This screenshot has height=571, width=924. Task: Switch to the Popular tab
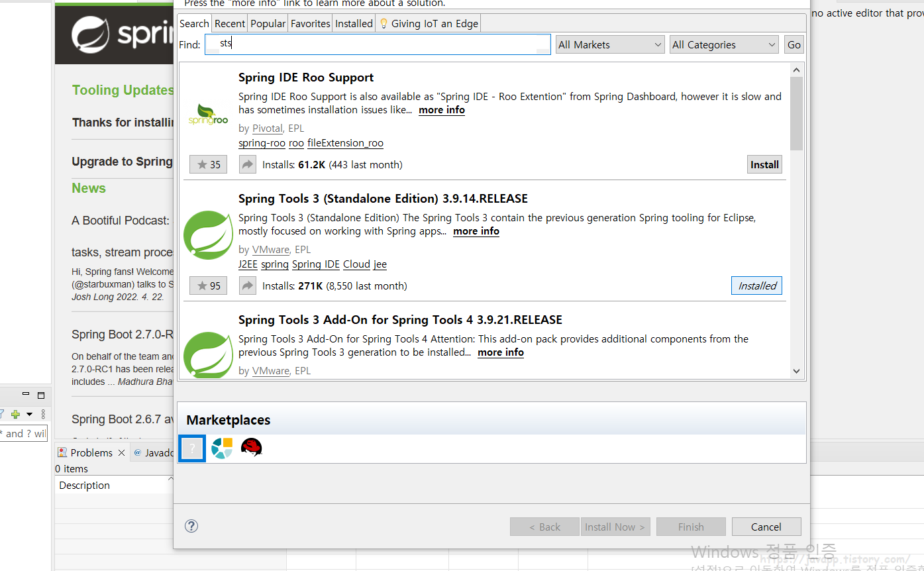(x=268, y=23)
